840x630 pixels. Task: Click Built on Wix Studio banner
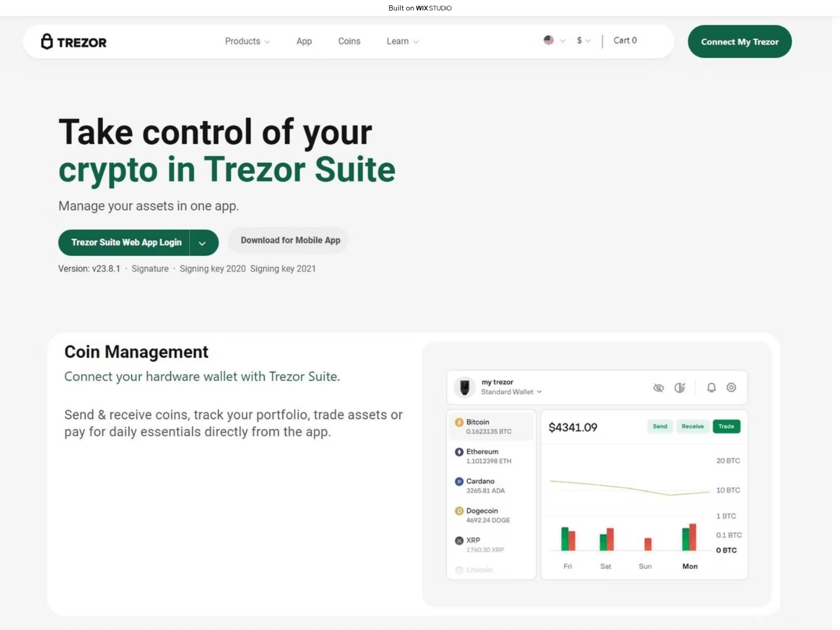point(420,8)
